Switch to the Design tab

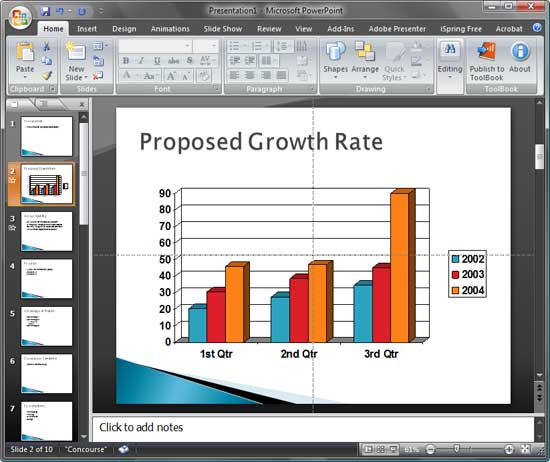pyautogui.click(x=124, y=29)
